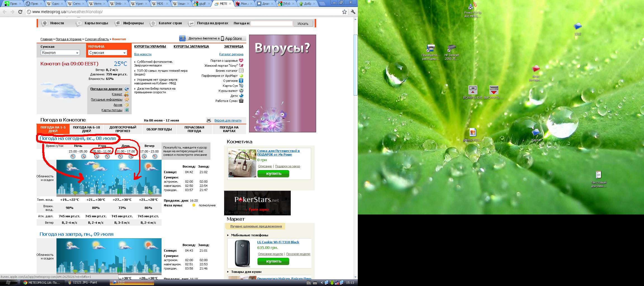Switch to ПОЧАСОВАЯ ПОГОДА tab
Screen dimensions: 644x286
(x=194, y=129)
